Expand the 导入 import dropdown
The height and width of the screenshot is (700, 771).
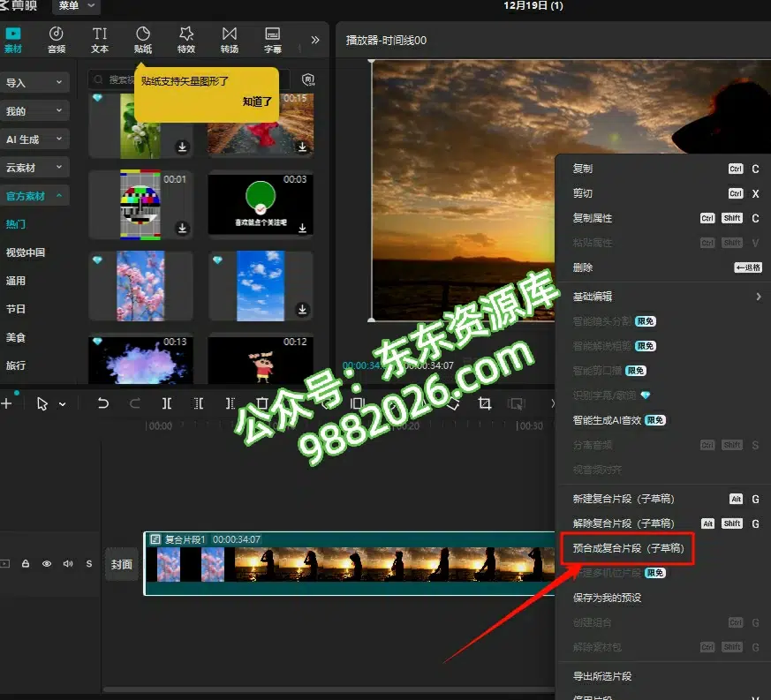35,83
